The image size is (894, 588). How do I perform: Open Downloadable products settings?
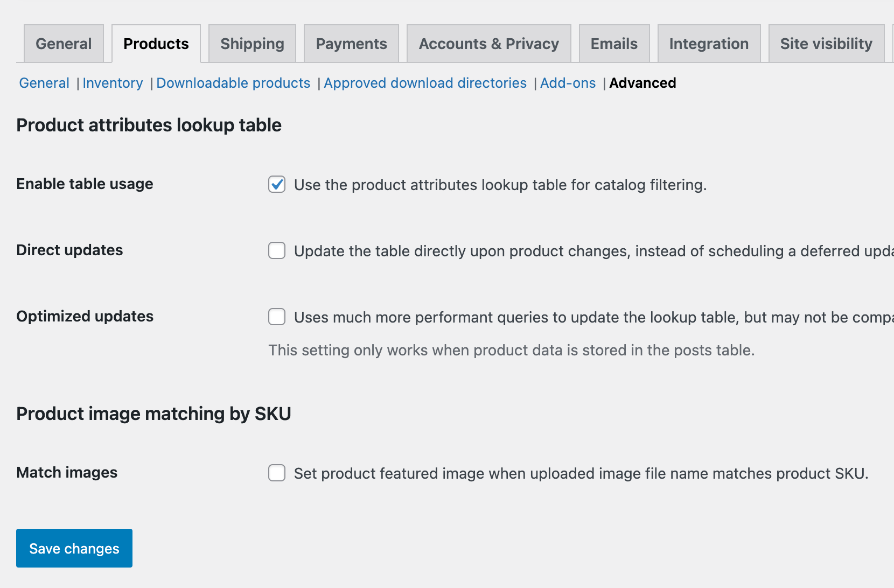(x=233, y=83)
